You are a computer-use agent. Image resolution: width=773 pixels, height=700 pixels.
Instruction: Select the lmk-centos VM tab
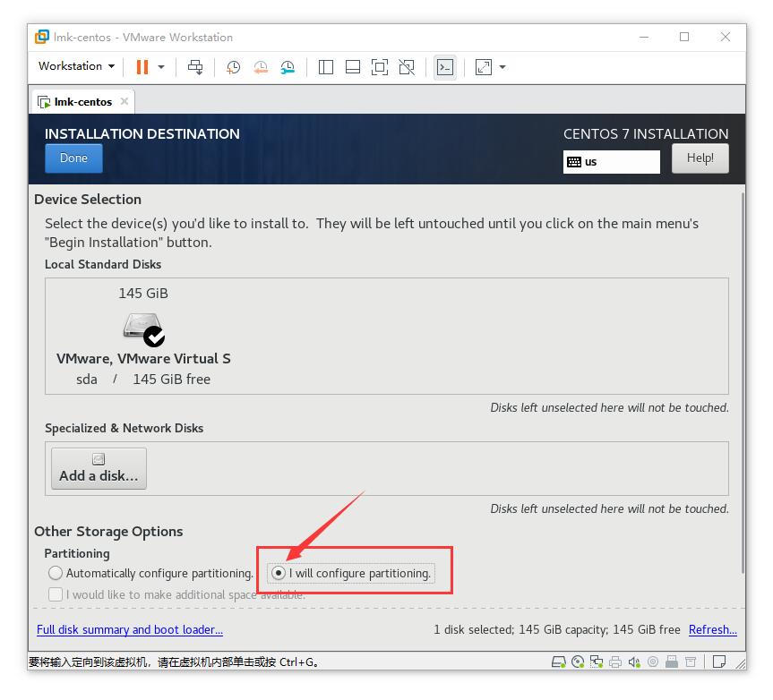coord(82,102)
